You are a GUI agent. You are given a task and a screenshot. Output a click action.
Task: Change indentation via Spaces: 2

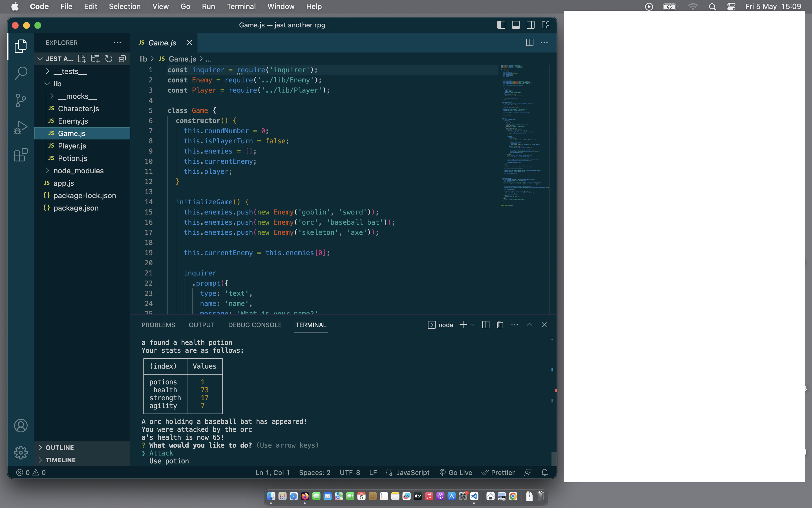coord(314,472)
